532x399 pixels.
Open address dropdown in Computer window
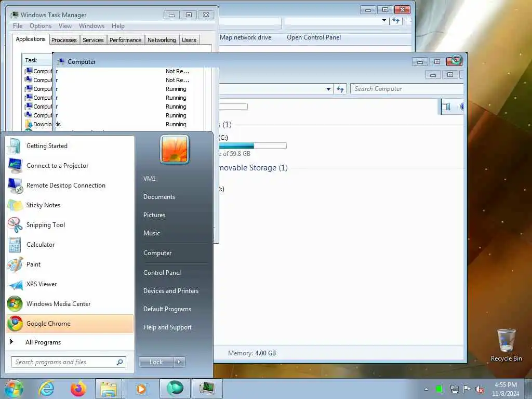(x=328, y=89)
